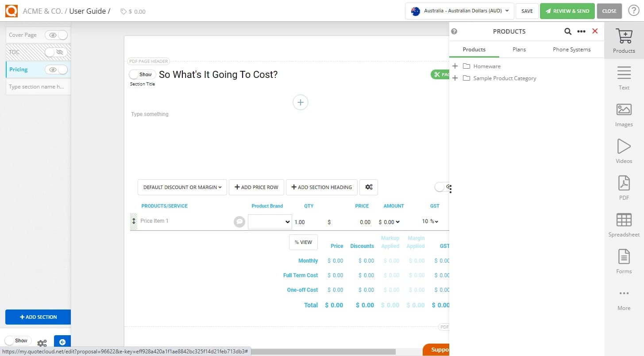Click the Add Price Row button
This screenshot has height=356, width=644.
pos(256,187)
